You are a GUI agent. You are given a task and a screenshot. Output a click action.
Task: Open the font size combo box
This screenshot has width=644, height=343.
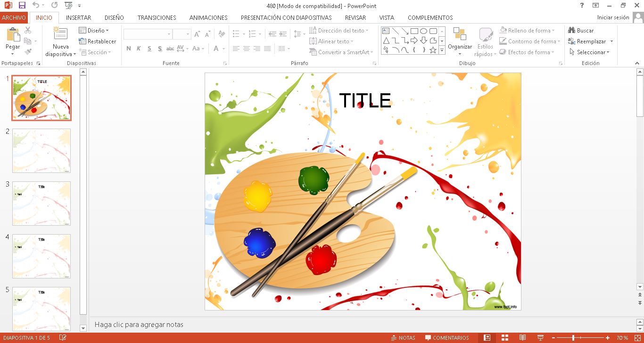(x=182, y=34)
